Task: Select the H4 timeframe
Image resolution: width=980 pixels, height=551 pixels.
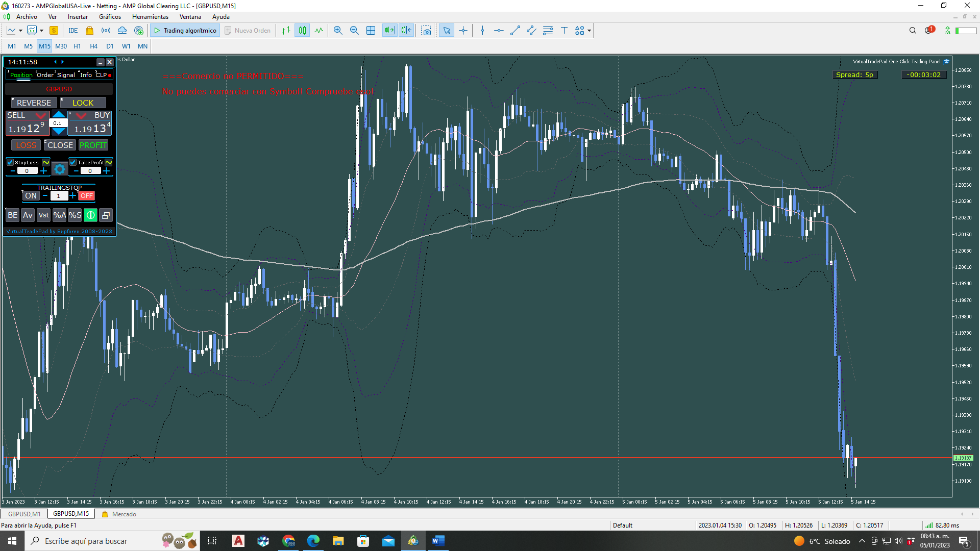Action: [93, 46]
